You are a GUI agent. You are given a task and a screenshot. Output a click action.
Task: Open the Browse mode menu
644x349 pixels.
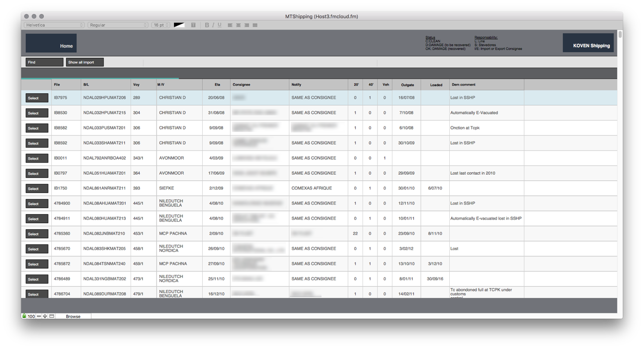73,316
